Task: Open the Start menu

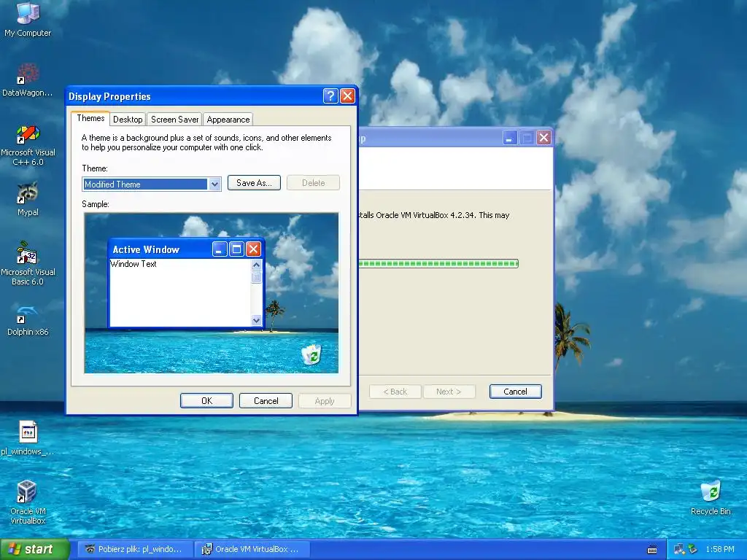Action: pyautogui.click(x=34, y=549)
